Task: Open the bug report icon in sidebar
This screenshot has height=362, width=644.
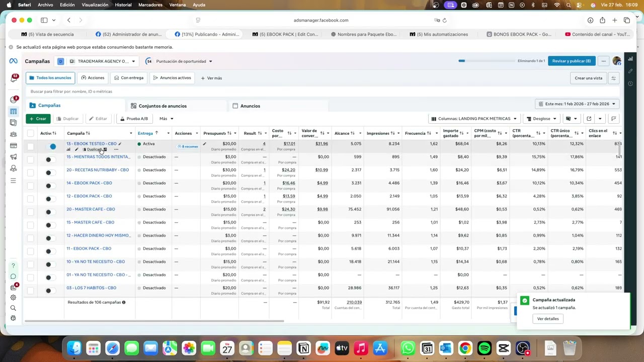Action: click(x=14, y=318)
